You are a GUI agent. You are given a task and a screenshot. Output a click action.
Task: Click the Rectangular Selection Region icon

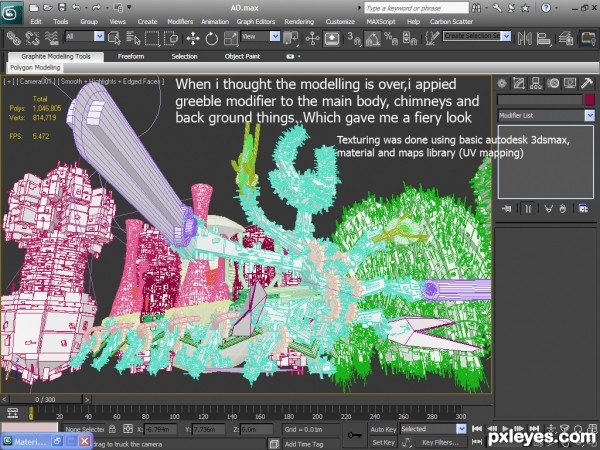point(152,38)
